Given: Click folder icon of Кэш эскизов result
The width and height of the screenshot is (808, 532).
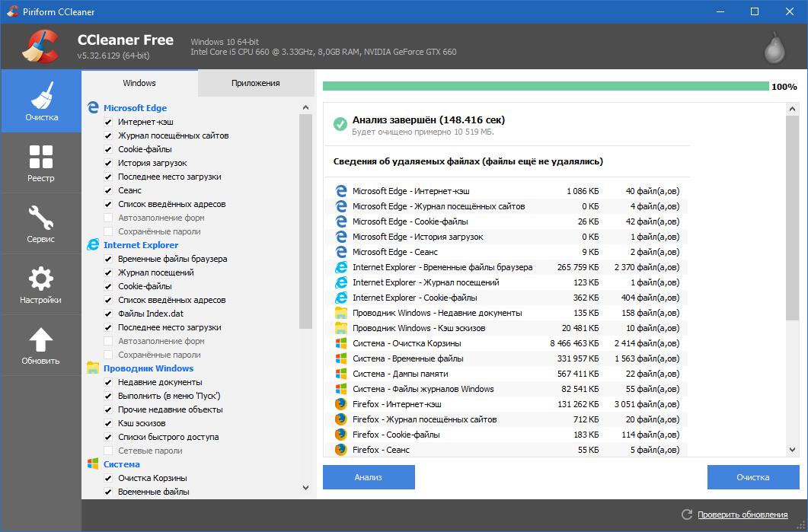Looking at the screenshot, I should (340, 328).
